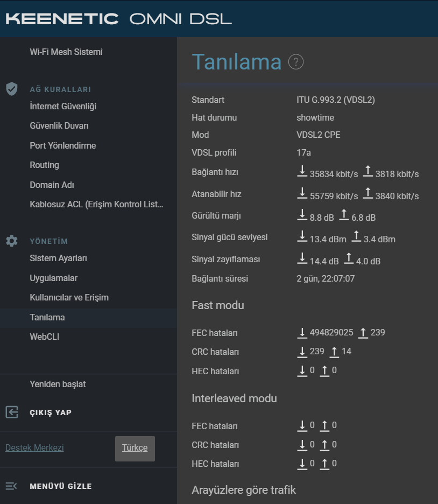This screenshot has height=504, width=438.
Task: Click the Standart label
Action: tap(208, 100)
